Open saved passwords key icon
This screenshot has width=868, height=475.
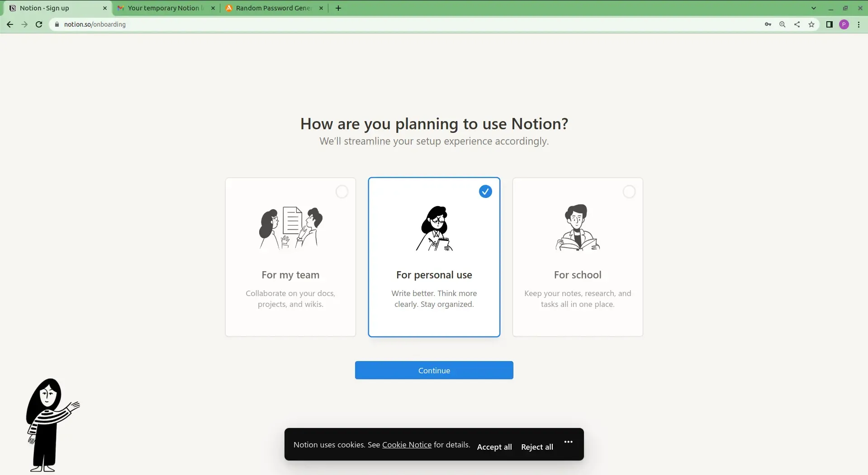click(x=768, y=24)
